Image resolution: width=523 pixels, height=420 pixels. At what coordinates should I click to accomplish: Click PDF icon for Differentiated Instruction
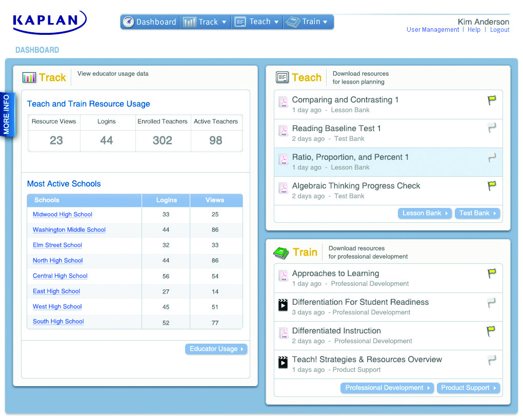tap(283, 333)
